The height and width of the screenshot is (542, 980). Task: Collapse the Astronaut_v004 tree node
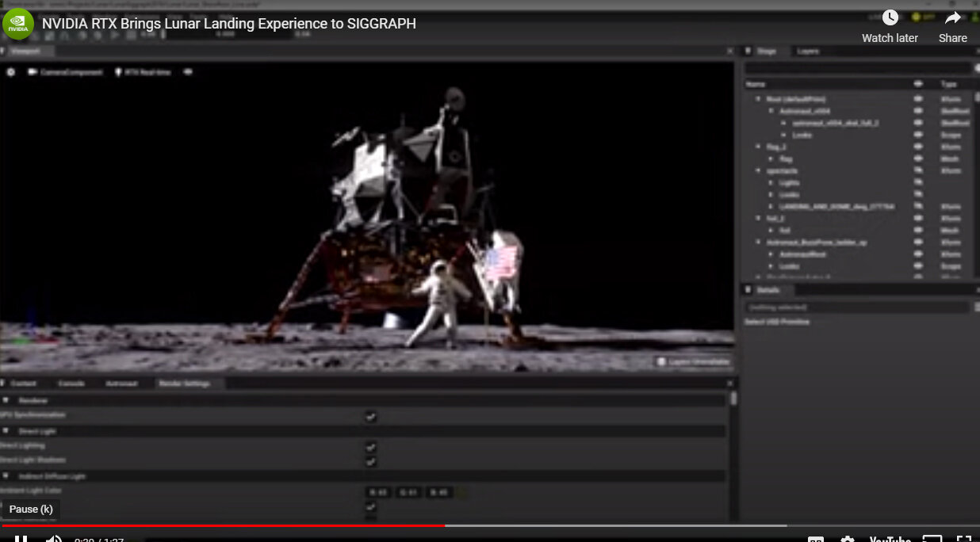771,111
